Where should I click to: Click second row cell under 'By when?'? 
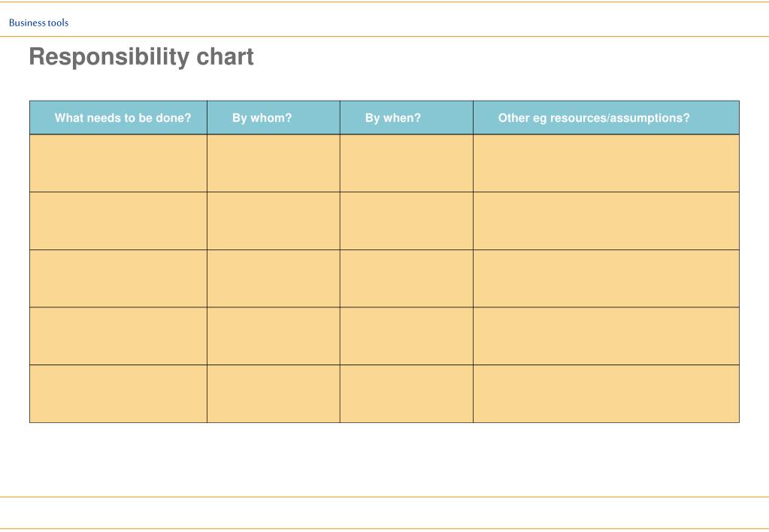point(407,221)
